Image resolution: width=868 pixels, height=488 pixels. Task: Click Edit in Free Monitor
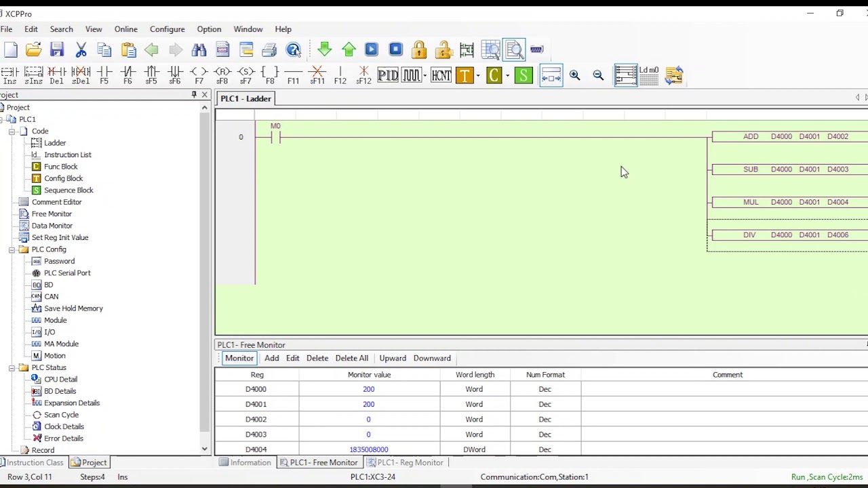pos(292,358)
